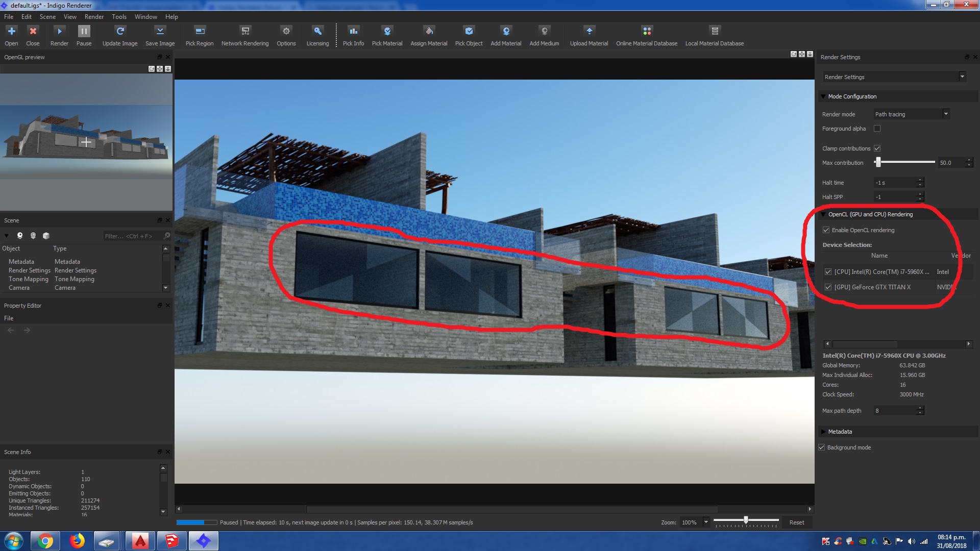
Task: Open the Zoom percentage dropdown
Action: pyautogui.click(x=706, y=522)
